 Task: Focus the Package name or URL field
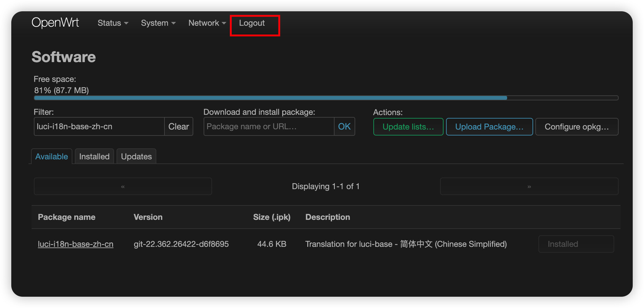point(269,126)
